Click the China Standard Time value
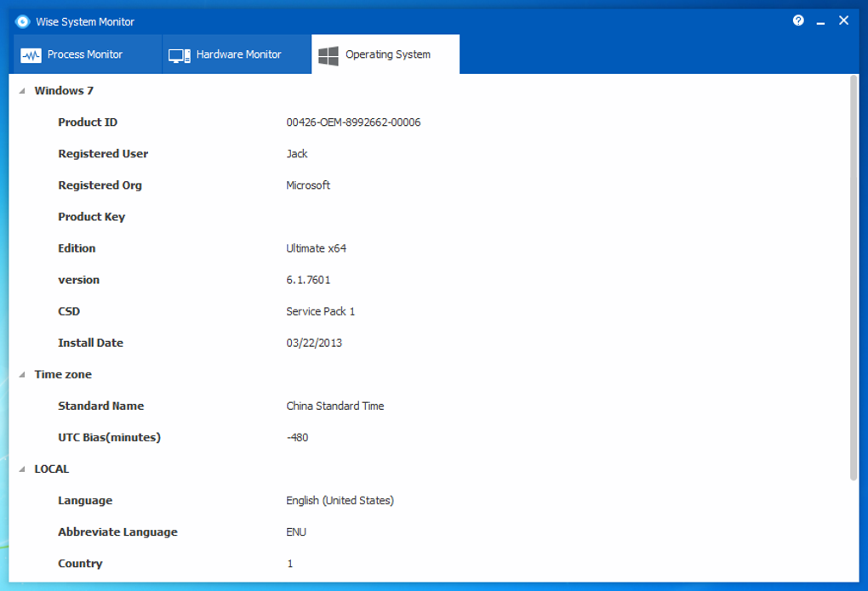 pyautogui.click(x=335, y=406)
